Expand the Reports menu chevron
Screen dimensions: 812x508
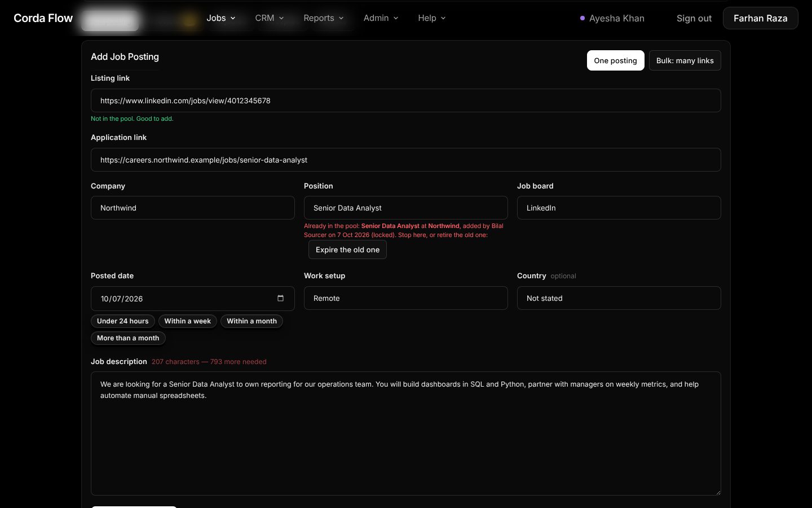point(341,18)
